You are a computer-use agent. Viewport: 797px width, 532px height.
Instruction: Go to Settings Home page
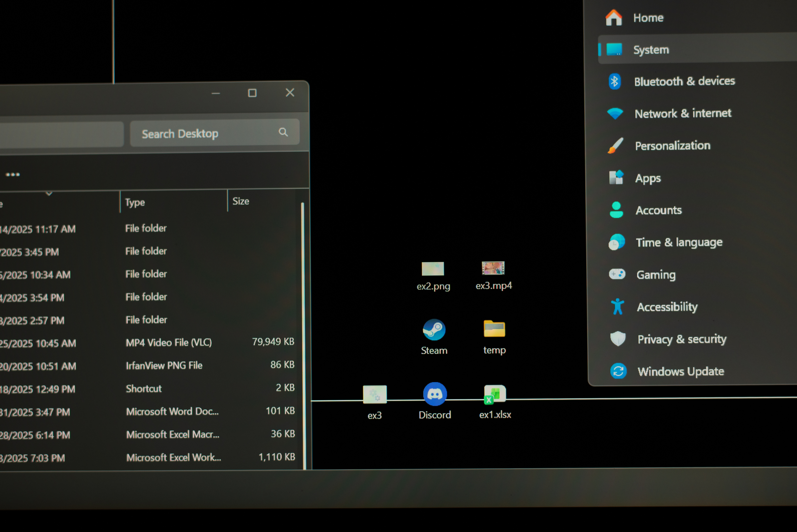click(x=648, y=18)
